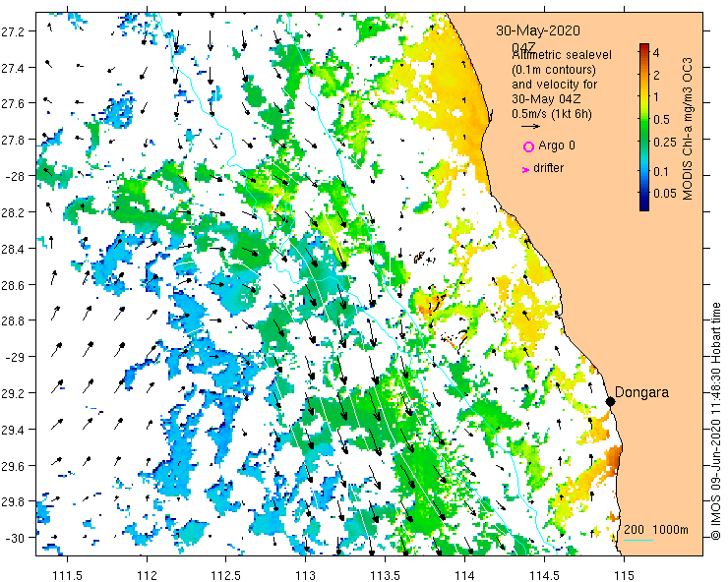Click the colorbar value 0.5 label

coord(662,120)
